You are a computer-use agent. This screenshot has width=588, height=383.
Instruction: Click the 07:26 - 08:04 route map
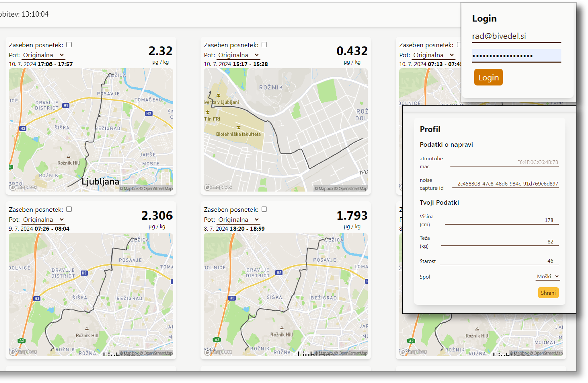[x=91, y=294]
